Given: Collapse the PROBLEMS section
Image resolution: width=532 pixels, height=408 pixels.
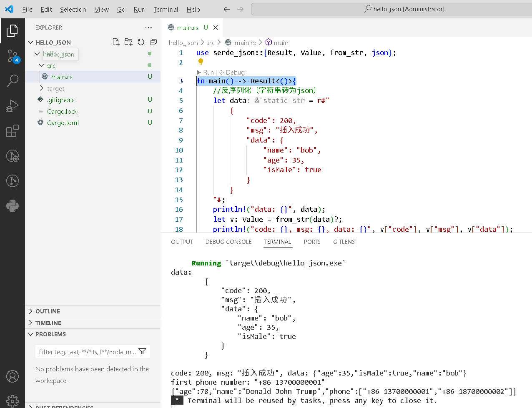Looking at the screenshot, I should (x=50, y=334).
